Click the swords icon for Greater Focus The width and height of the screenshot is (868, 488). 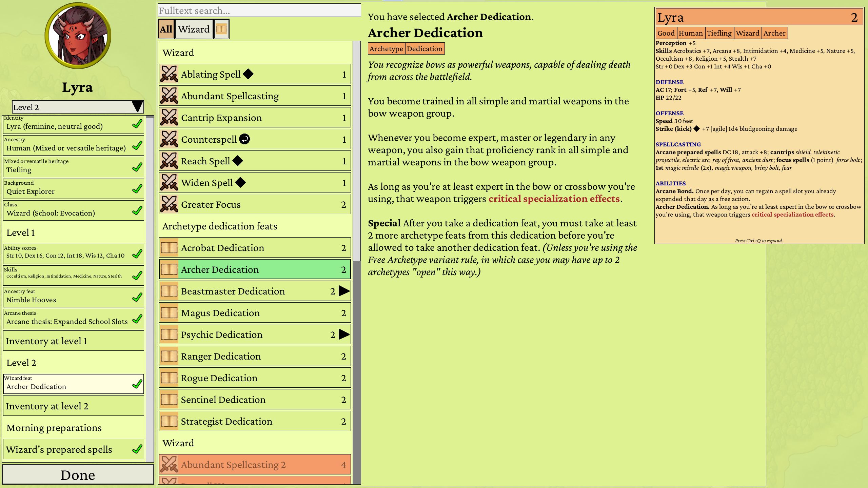[x=169, y=204]
